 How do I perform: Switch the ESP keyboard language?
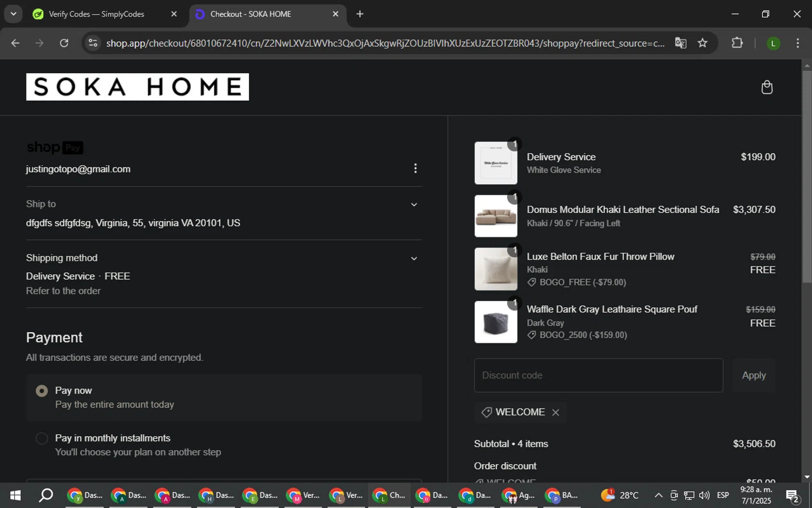tap(723, 495)
